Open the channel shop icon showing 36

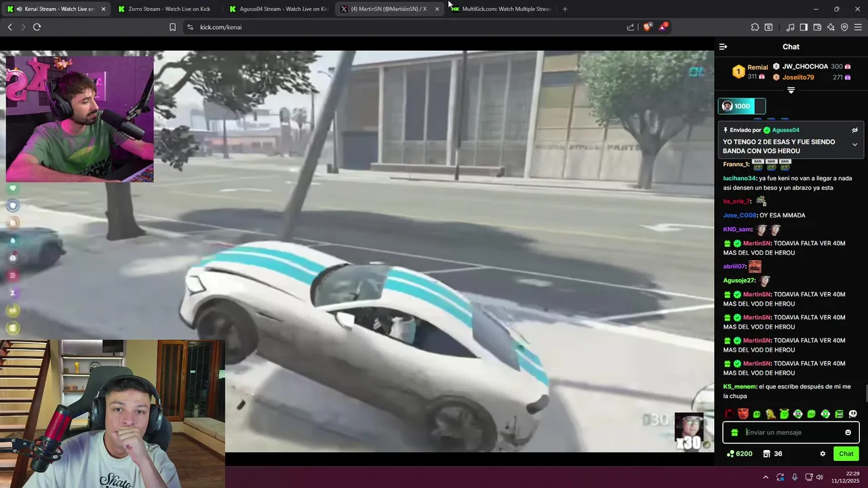(772, 454)
